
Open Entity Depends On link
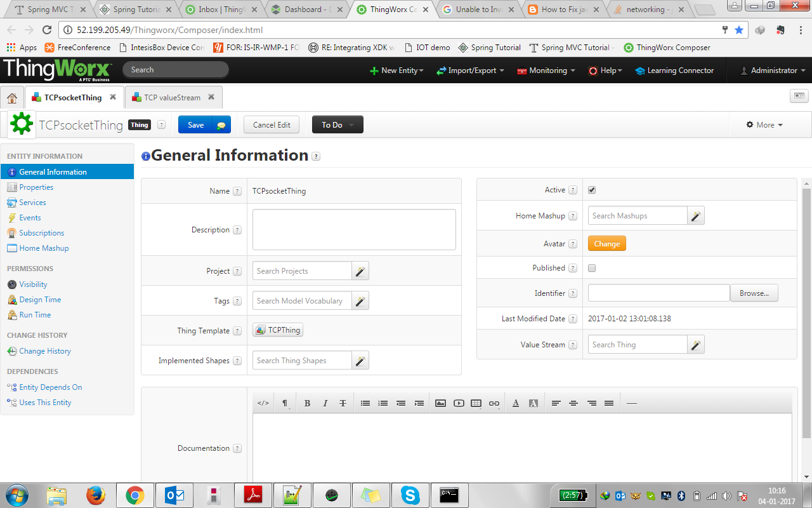click(50, 387)
